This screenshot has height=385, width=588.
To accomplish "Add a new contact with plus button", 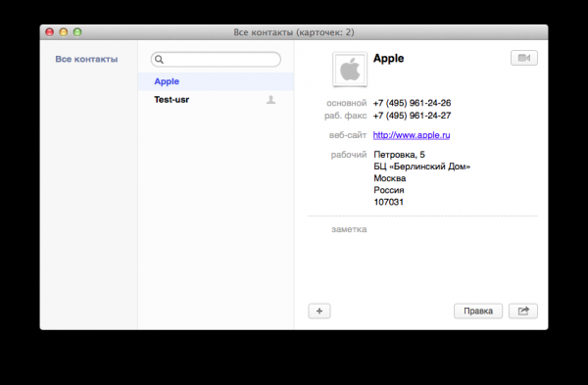I will (x=319, y=311).
